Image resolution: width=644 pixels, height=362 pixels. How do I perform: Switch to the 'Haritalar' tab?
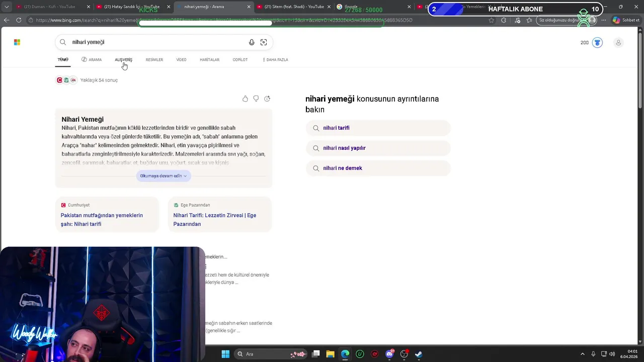pyautogui.click(x=209, y=60)
